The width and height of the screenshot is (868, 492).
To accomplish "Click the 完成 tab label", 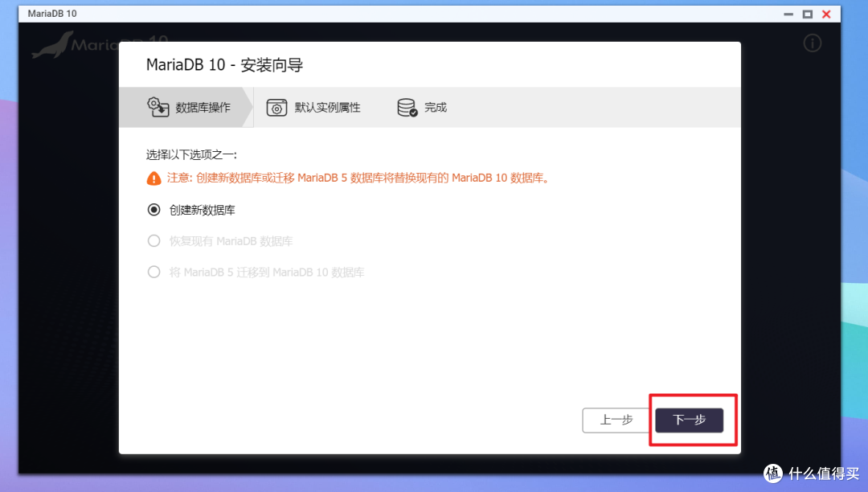I will point(433,107).
